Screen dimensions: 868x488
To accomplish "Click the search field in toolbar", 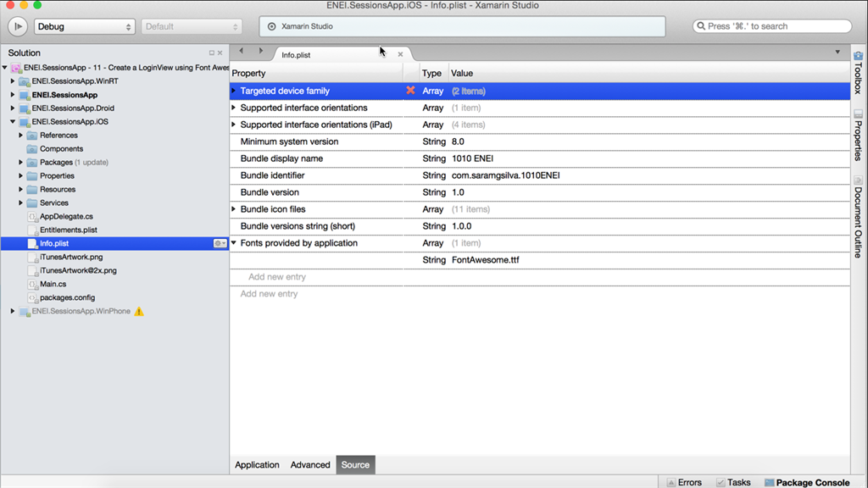I will click(771, 26).
